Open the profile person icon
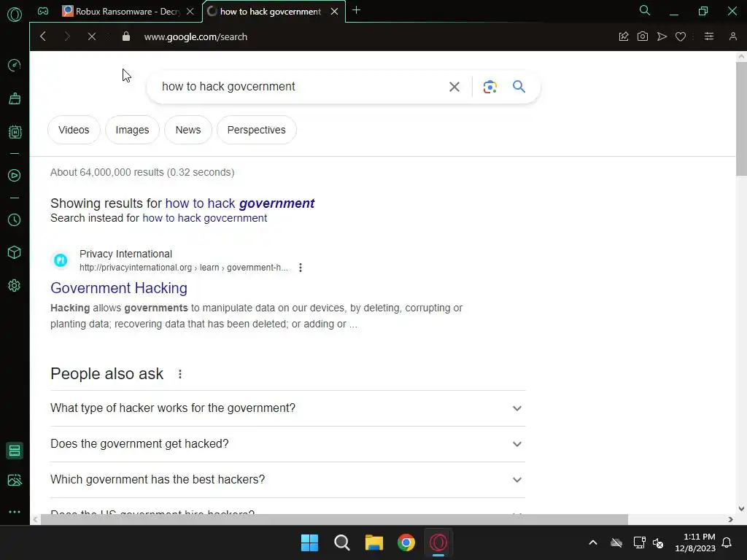This screenshot has width=747, height=560. 732,36
